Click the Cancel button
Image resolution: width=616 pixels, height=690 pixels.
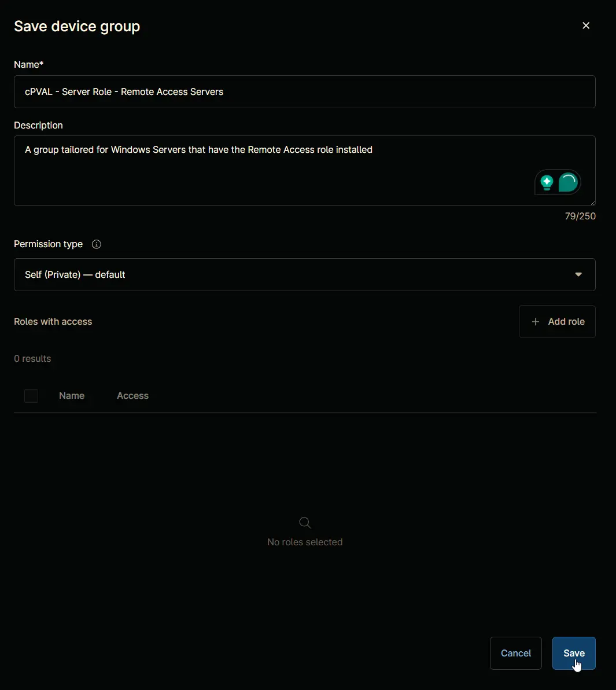click(x=516, y=653)
